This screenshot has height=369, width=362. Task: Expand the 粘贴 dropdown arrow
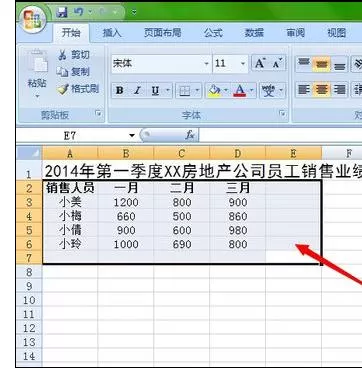tap(37, 96)
